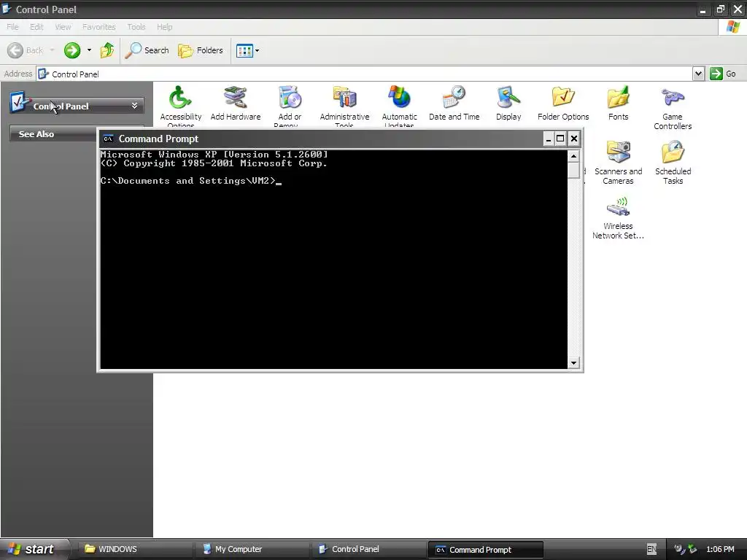The height and width of the screenshot is (560, 747).
Task: Click Command Prompt taskbar button
Action: click(486, 550)
